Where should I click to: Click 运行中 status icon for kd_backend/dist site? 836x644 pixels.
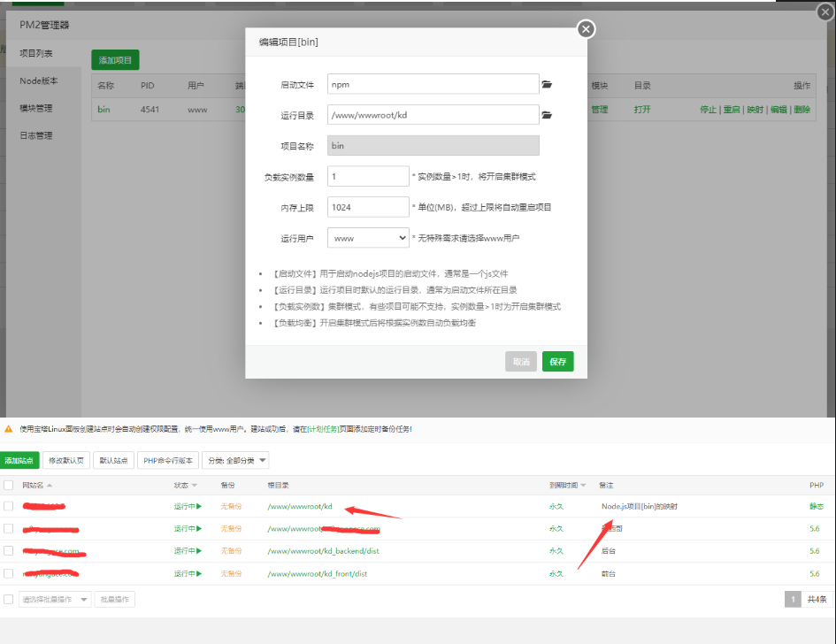click(x=199, y=551)
